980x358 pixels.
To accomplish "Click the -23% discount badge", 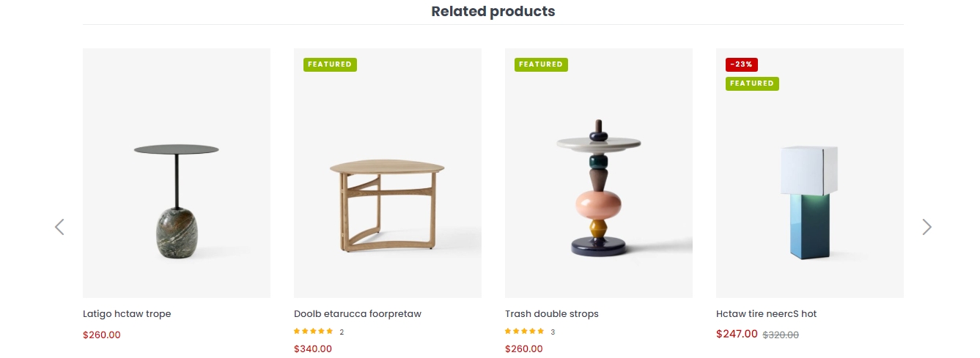I will [x=742, y=64].
